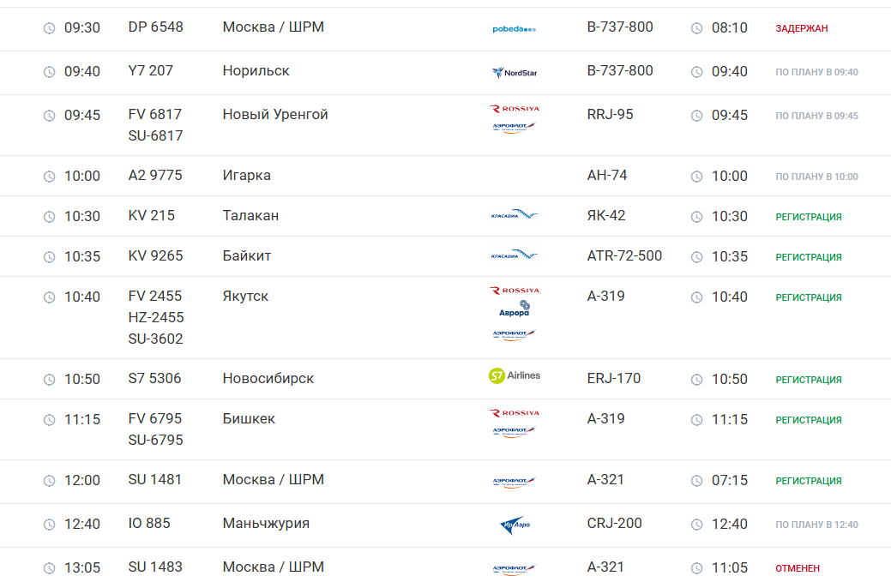Select flight number Y7 207
This screenshot has height=588, width=891.
click(x=150, y=71)
